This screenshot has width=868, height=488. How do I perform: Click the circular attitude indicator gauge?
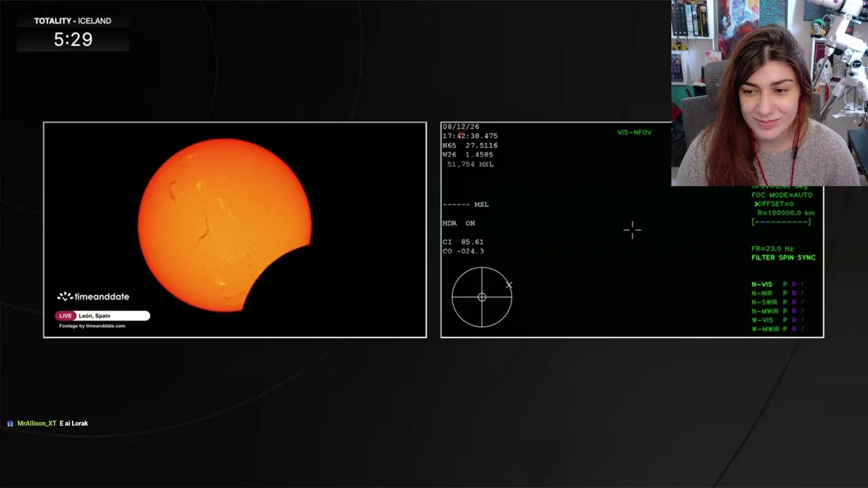(x=482, y=297)
